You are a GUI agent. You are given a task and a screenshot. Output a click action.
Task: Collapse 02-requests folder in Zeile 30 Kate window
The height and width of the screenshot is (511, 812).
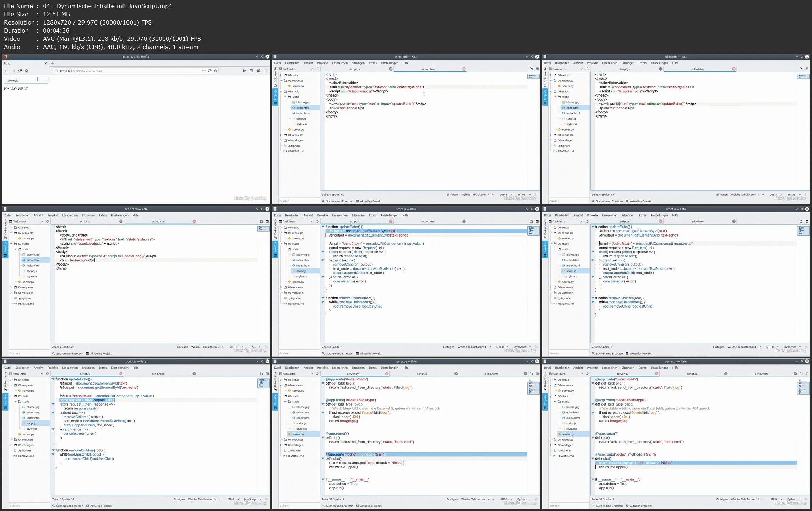pyautogui.click(x=281, y=385)
